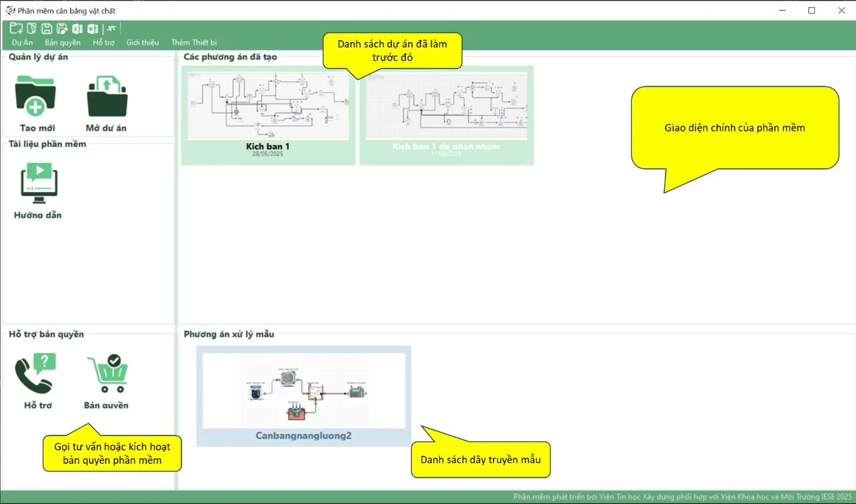The image size is (856, 504).
Task: Open the Bản quyền menu
Action: click(63, 43)
